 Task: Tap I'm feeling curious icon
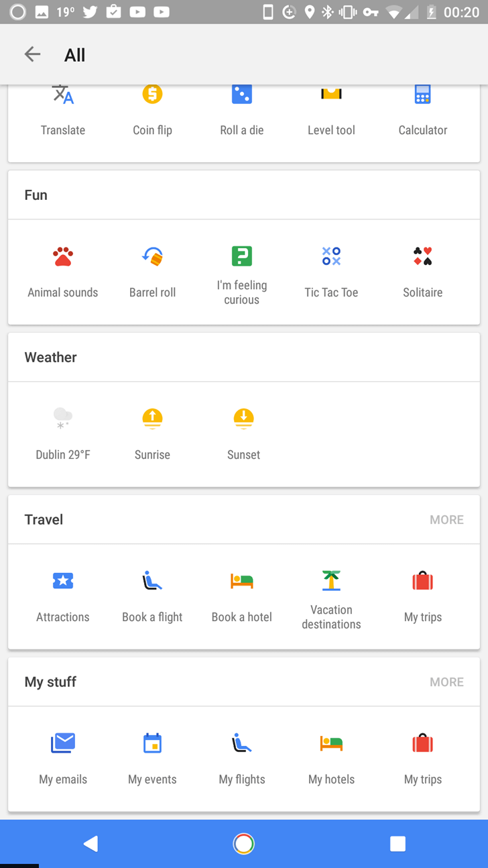[x=242, y=256]
